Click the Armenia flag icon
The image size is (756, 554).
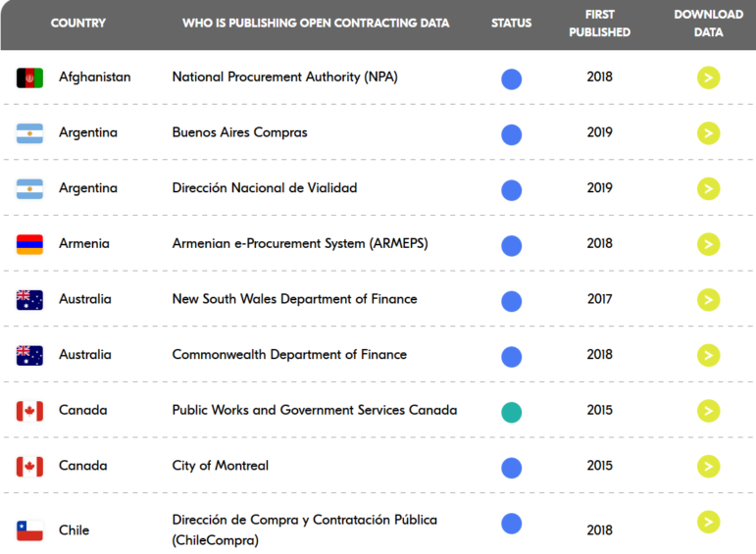coord(29,244)
